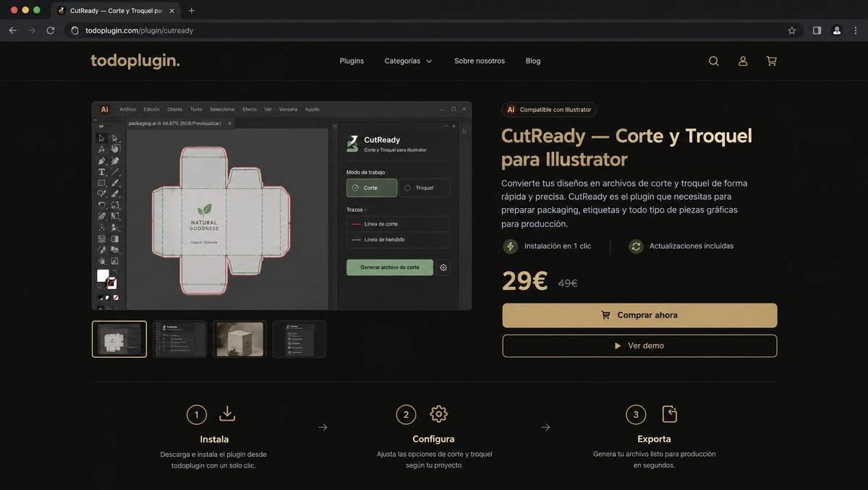Select the Line Segment tool in Illustrator image
Screen dimensions: 868x490
(x=114, y=172)
